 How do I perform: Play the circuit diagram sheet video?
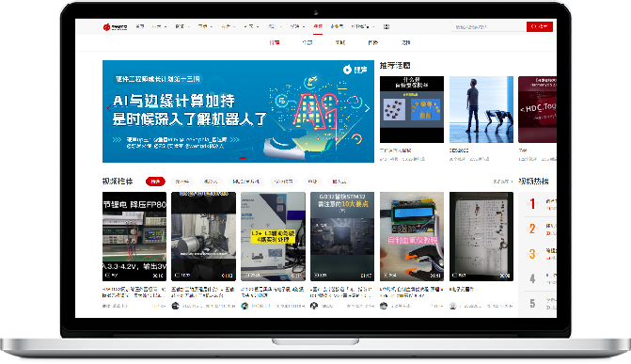[481, 236]
